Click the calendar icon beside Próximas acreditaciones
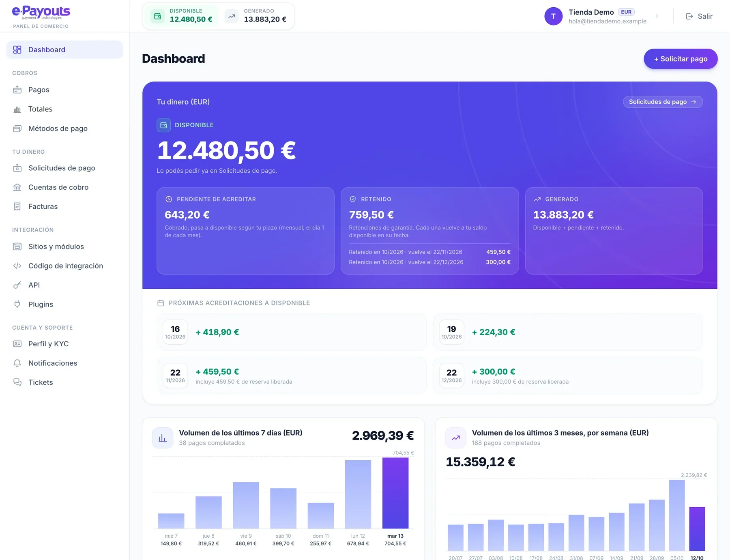Viewport: 730px width, 560px height. click(x=161, y=303)
